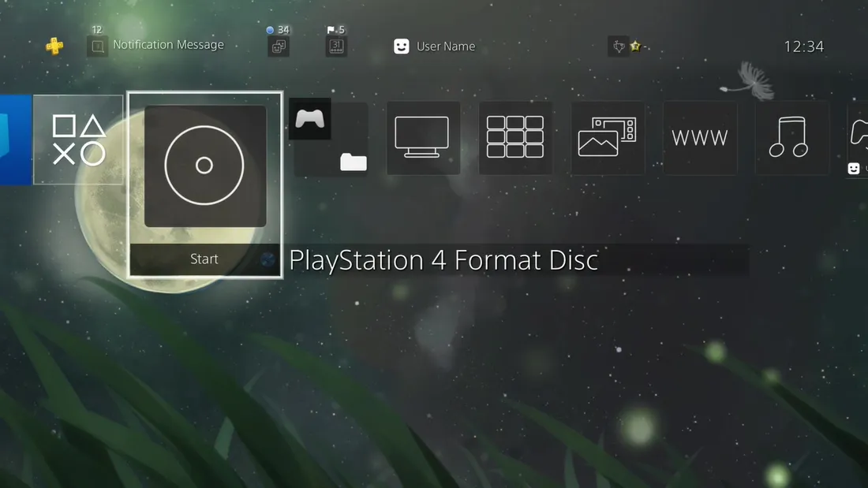Open the Music note tile

pos(792,138)
